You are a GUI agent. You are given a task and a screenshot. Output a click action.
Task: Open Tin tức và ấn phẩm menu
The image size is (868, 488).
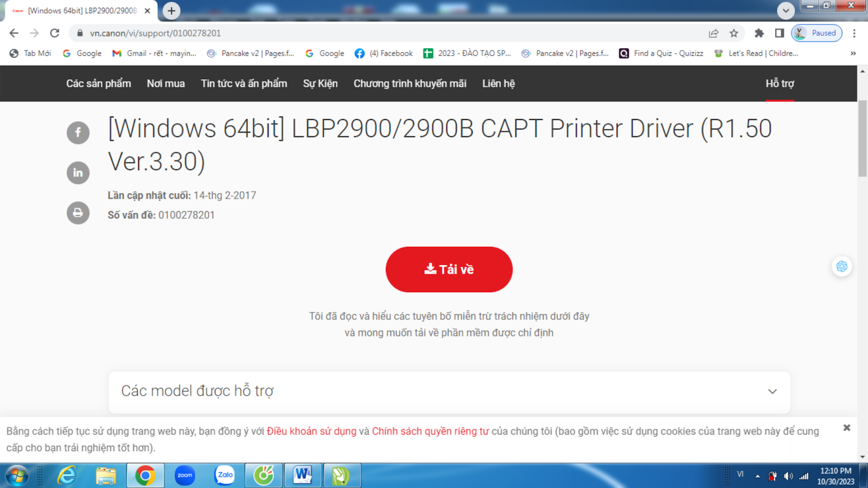pyautogui.click(x=244, y=84)
